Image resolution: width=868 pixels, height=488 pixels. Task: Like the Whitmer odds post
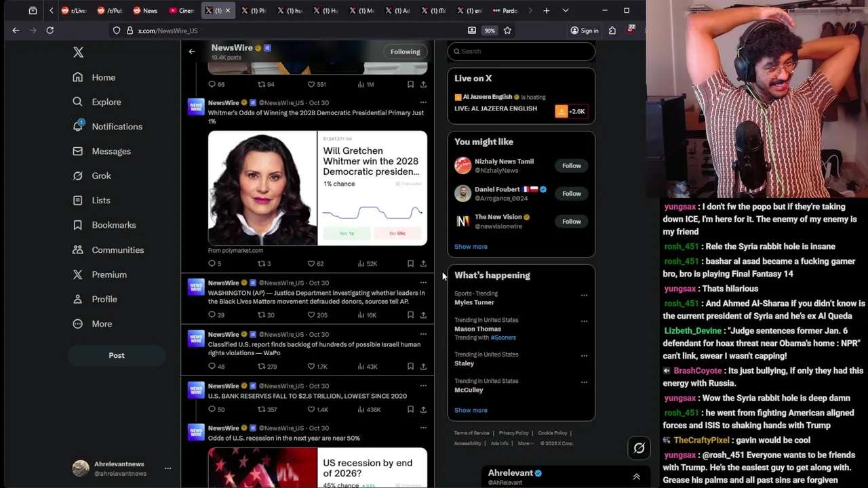pos(315,264)
